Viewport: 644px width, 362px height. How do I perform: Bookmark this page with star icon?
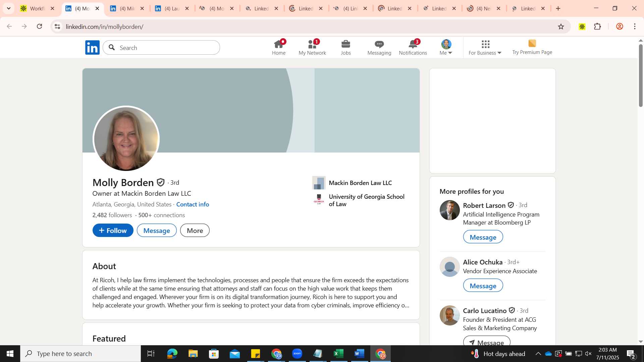(x=561, y=26)
